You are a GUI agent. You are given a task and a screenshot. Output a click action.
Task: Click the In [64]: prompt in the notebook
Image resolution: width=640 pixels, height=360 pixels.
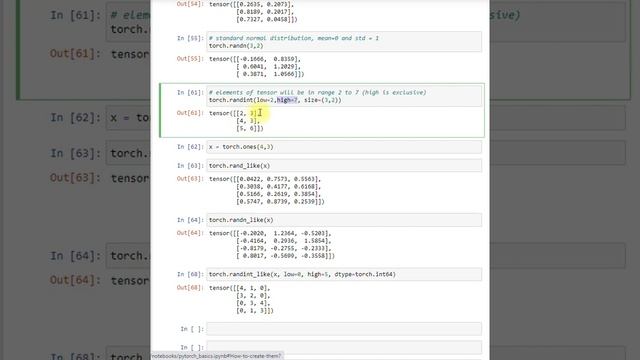(x=190, y=220)
